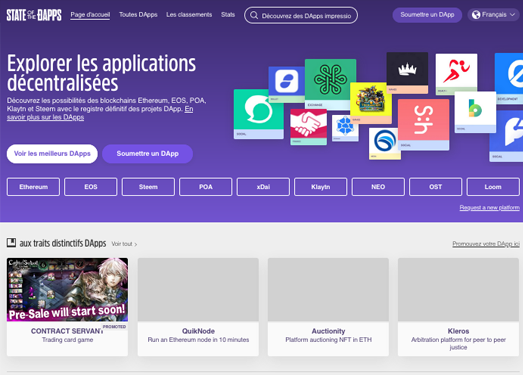Open the green speech bubble DApp tile
The height and width of the screenshot is (375, 523).
258,114
